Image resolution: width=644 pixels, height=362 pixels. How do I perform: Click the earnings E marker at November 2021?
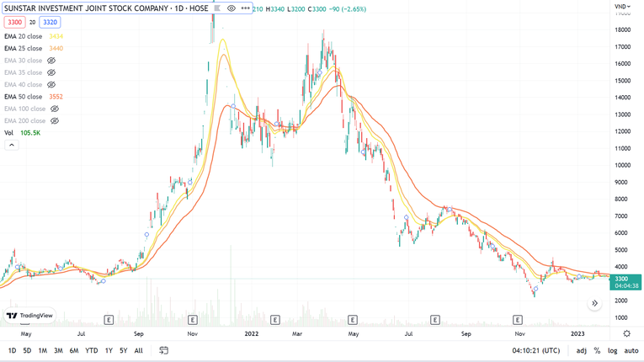click(193, 320)
